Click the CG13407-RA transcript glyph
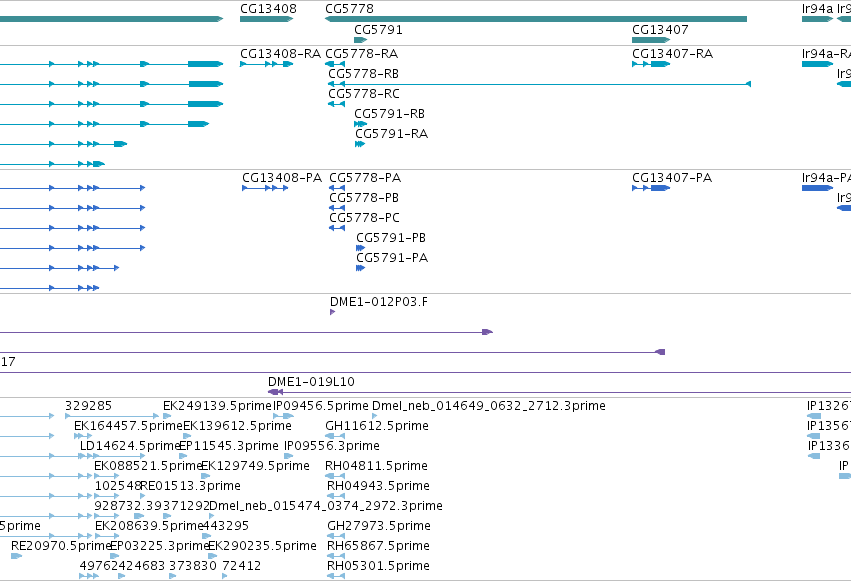 click(x=651, y=64)
